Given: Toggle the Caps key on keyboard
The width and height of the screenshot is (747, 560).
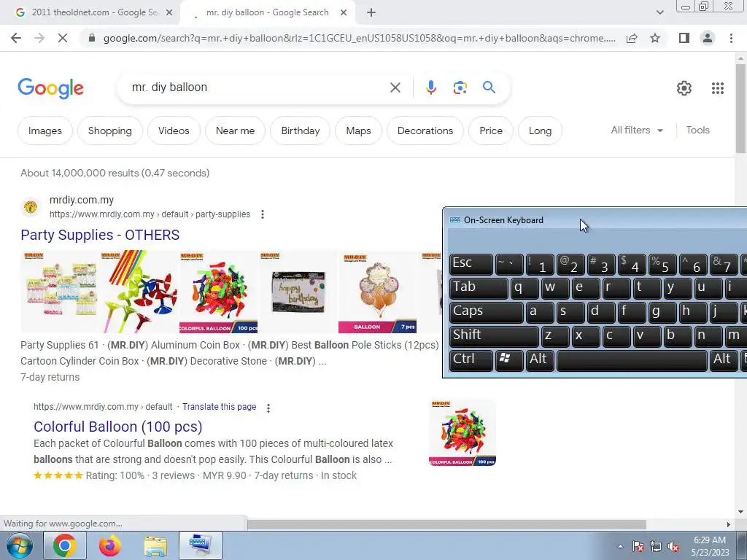Looking at the screenshot, I should [x=486, y=312].
